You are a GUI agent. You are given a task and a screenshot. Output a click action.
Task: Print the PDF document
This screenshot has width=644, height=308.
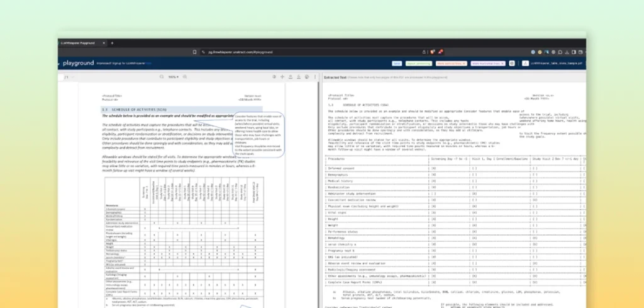(306, 77)
